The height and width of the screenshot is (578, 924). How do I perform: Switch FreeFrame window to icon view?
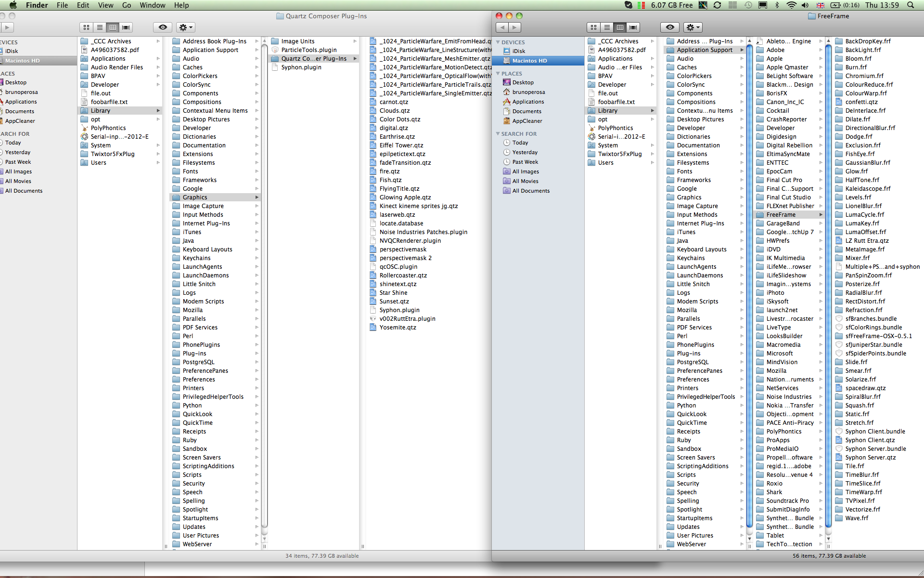tap(594, 27)
